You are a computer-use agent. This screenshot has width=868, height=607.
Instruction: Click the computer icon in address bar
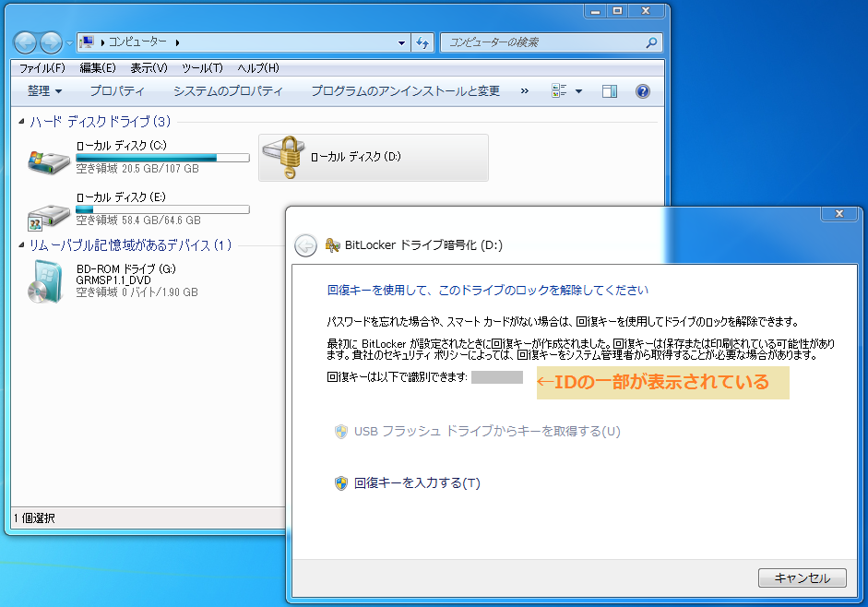coord(87,42)
